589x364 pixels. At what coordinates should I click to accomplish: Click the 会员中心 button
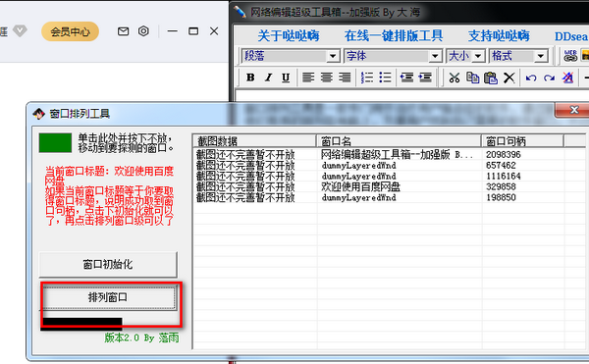tap(70, 31)
